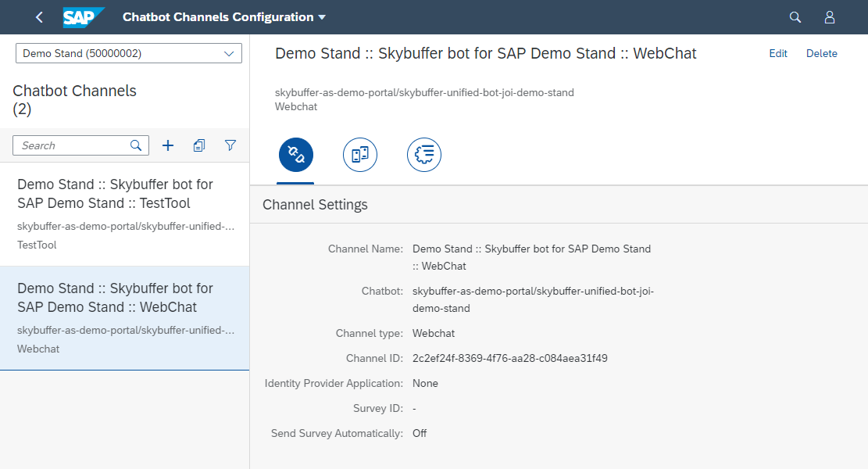Screen dimensions: 868x469
Task: Click the Channel type value Webchat
Action: pyautogui.click(x=434, y=333)
